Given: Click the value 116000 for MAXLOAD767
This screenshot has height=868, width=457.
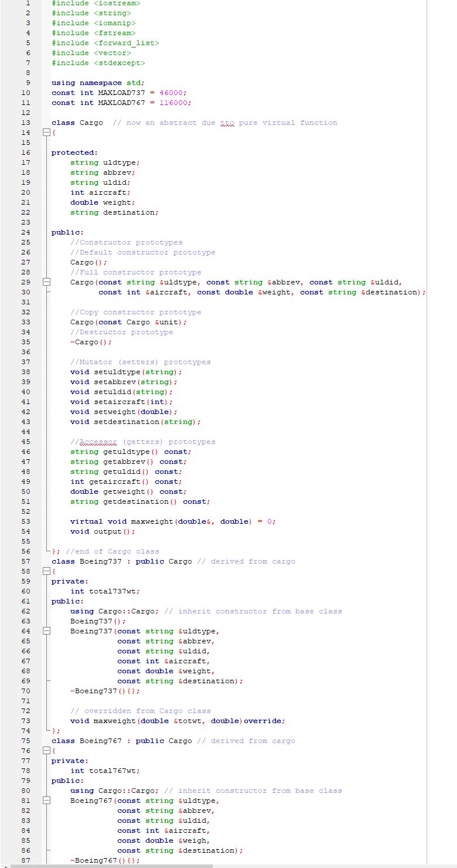Looking at the screenshot, I should [173, 103].
